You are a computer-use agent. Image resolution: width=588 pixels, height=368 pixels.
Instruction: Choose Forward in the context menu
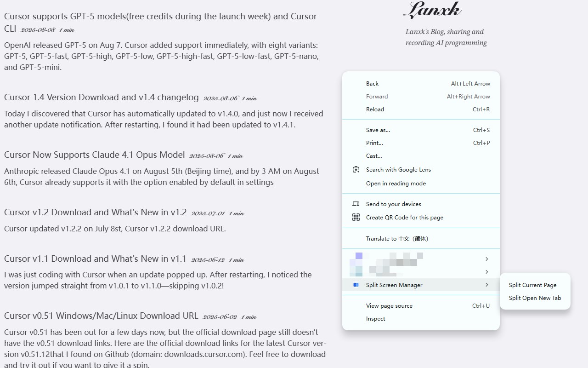(421, 96)
